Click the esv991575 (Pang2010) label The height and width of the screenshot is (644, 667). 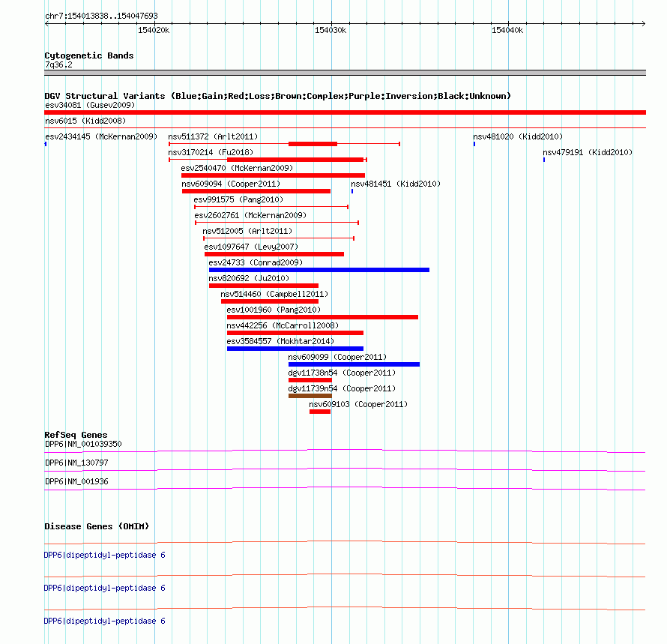point(238,199)
